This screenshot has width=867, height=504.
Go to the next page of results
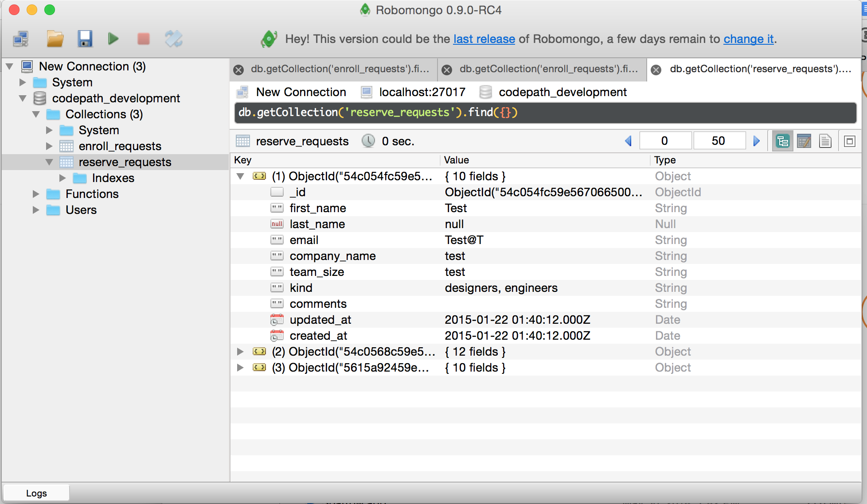coord(757,141)
